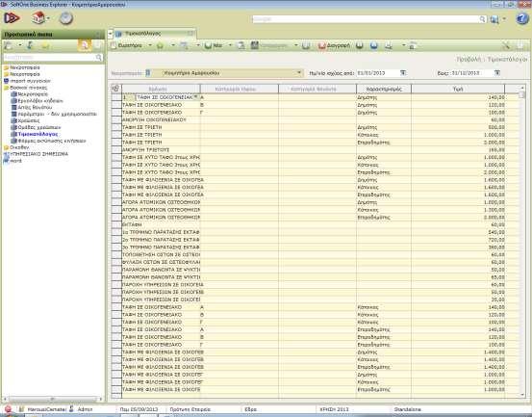Click the Χαρακτηρισμός column header
The width and height of the screenshot is (532, 417).
384,89
